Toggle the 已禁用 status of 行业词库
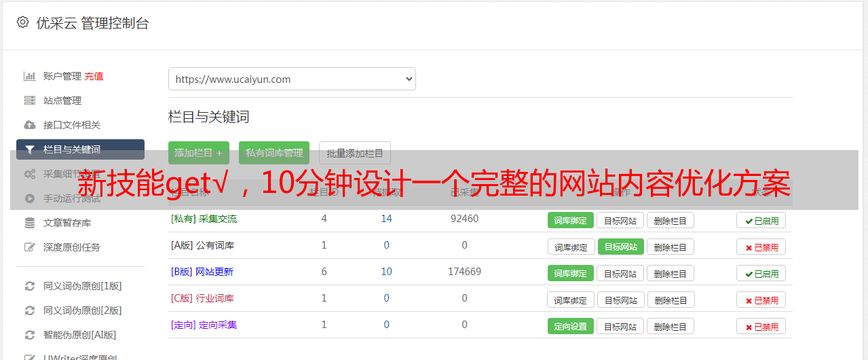868x360 pixels. pyautogui.click(x=761, y=300)
